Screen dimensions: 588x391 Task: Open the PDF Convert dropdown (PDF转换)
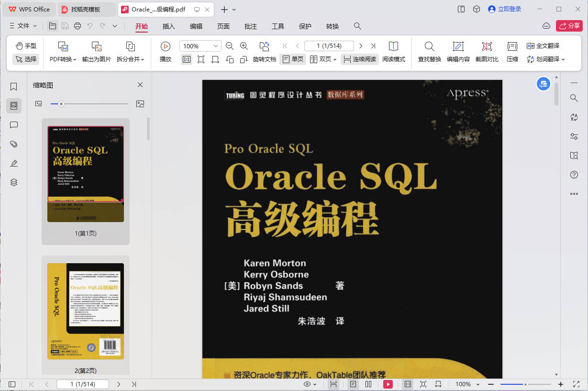point(63,59)
